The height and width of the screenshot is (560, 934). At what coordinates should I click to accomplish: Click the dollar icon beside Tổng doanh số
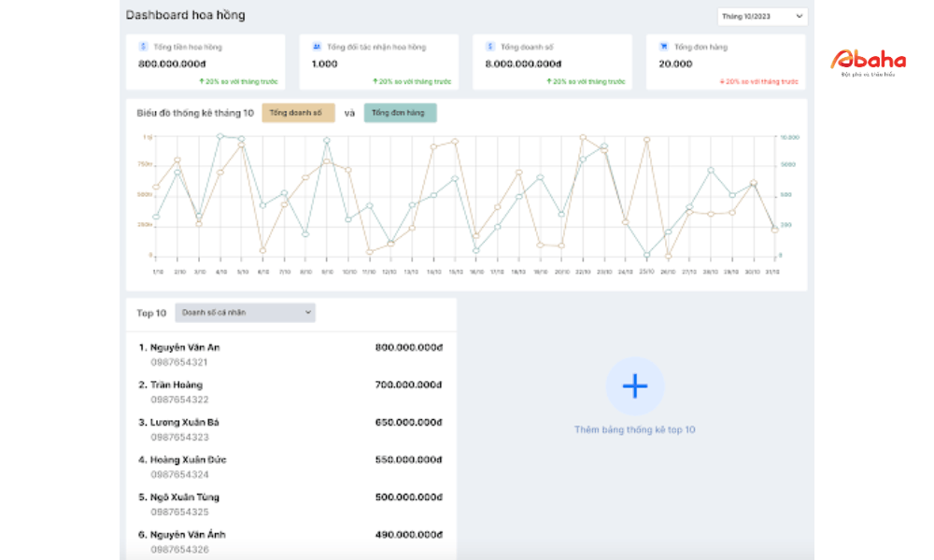[x=490, y=46]
